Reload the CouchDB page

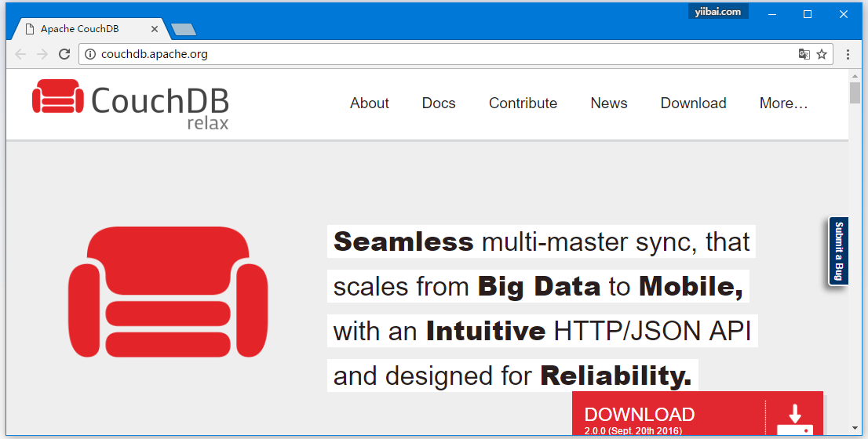[64, 55]
